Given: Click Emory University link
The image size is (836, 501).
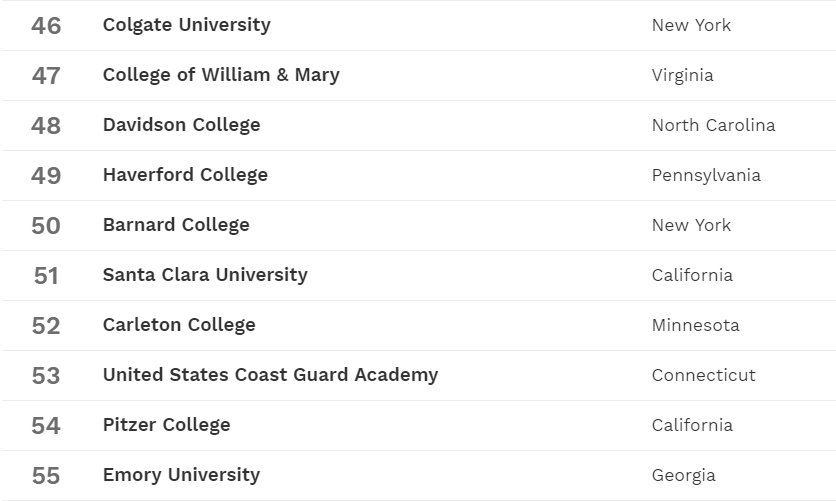Looking at the screenshot, I should (x=181, y=475).
